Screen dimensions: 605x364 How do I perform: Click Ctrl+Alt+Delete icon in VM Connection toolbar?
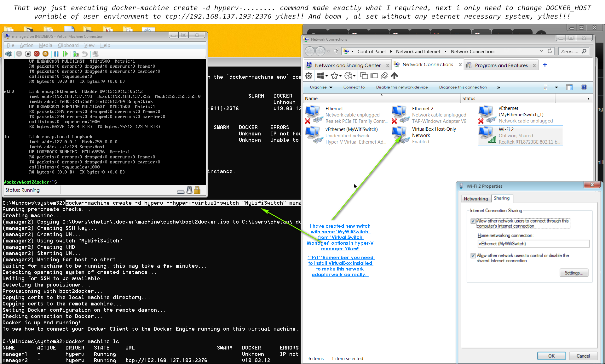(x=9, y=54)
